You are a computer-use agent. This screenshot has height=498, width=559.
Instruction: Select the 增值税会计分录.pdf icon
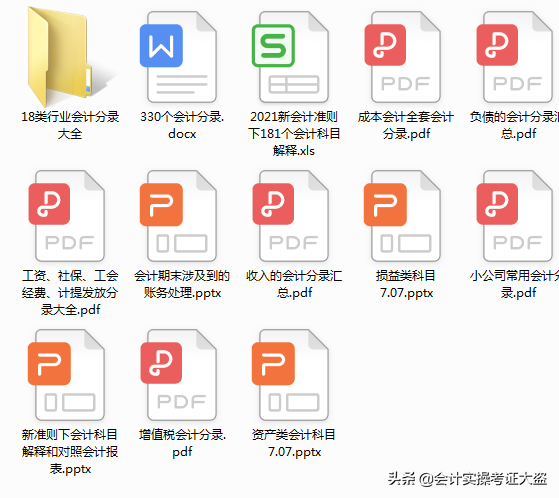pos(178,375)
